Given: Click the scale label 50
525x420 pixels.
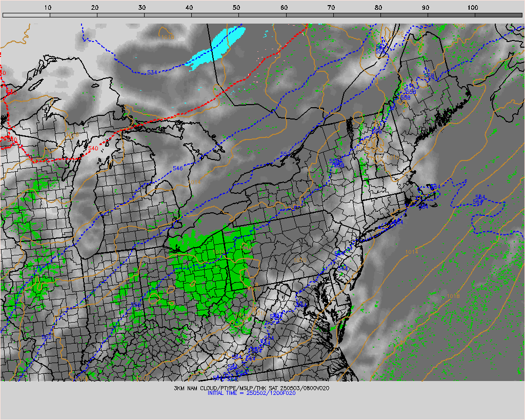Looking at the screenshot, I should coord(236,7).
